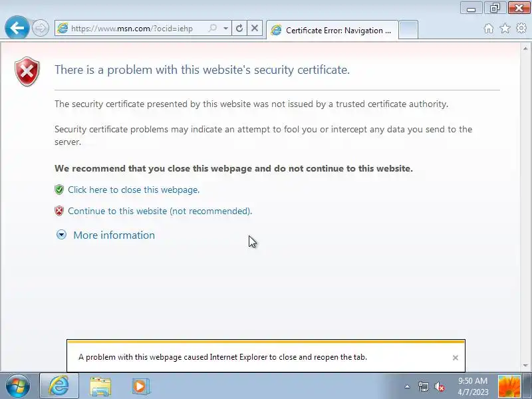
Task: Click the address bar URL msn.com
Action: pyautogui.click(x=132, y=29)
